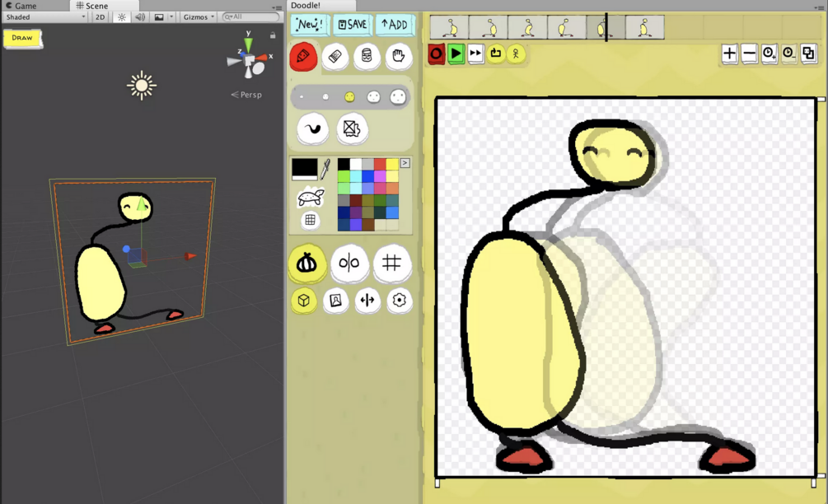Select the red pencil draw tool
The width and height of the screenshot is (828, 504).
(303, 57)
